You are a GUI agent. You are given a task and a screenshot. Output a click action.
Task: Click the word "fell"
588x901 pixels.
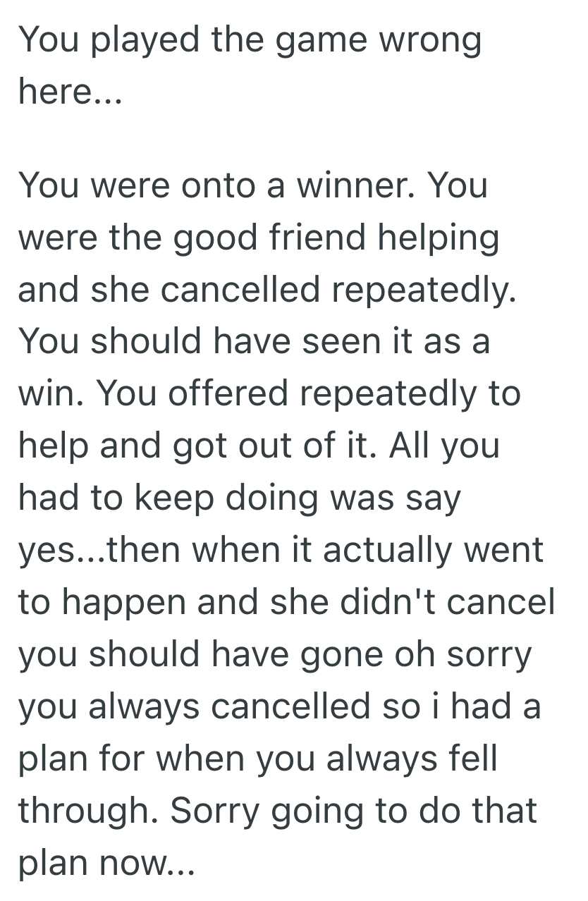[473, 758]
